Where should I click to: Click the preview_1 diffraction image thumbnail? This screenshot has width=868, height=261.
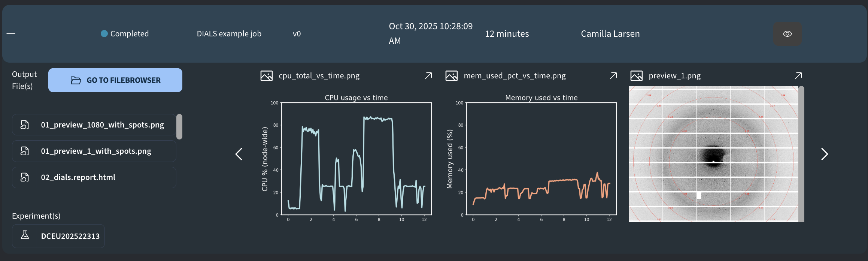[714, 154]
